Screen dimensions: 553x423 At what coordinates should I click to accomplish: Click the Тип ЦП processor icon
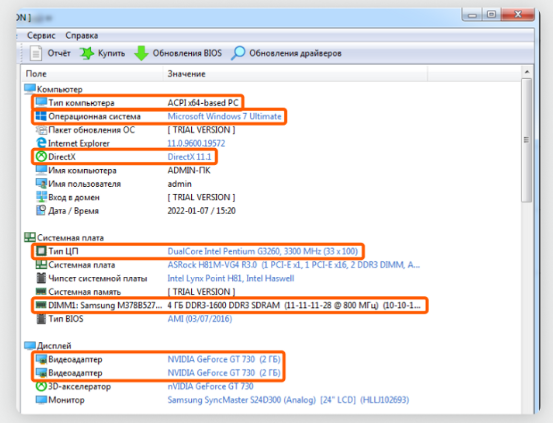click(41, 251)
